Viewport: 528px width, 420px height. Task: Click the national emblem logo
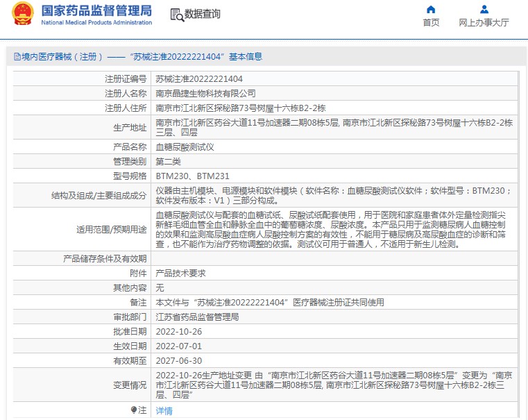[23, 14]
